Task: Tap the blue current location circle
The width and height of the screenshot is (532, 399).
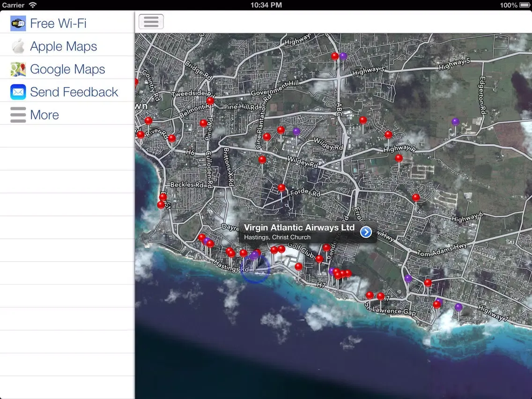Action: coord(256,269)
